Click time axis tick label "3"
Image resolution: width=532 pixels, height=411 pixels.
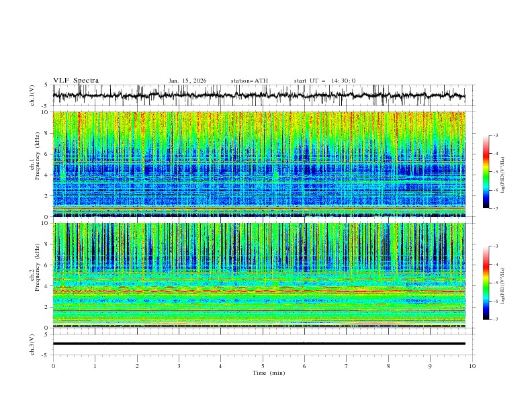179,366
